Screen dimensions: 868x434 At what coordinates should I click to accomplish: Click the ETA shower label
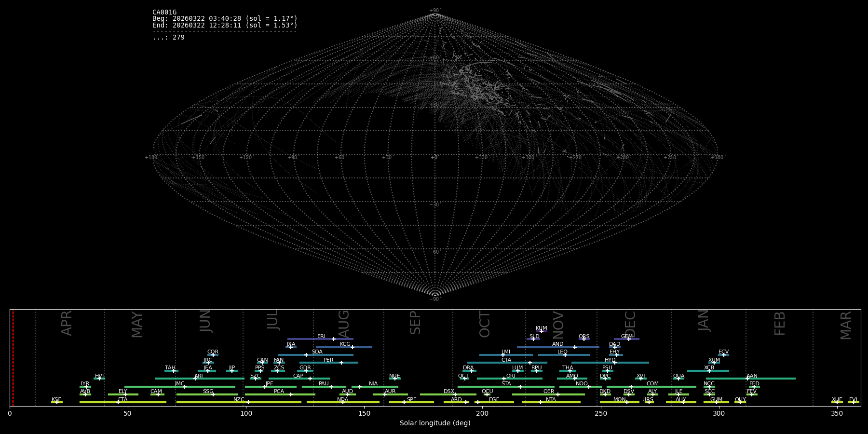[123, 400]
